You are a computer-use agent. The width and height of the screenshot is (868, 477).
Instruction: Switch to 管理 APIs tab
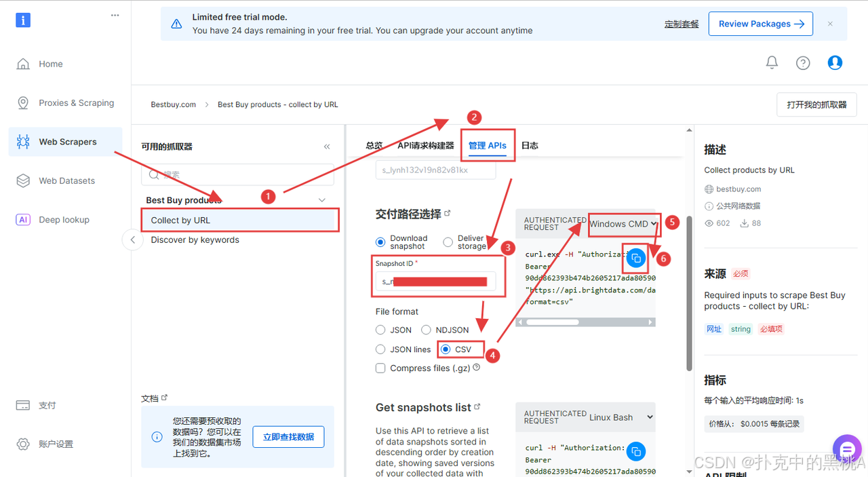488,145
